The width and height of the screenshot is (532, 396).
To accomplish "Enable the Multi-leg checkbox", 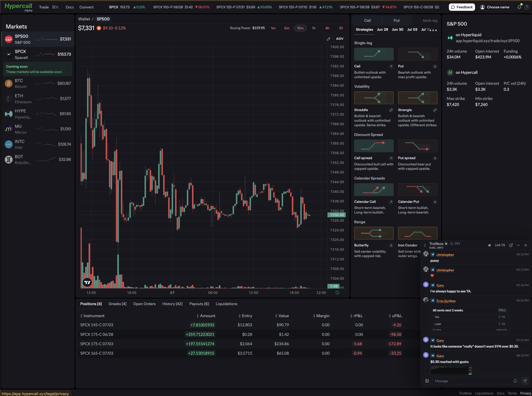I will (417, 20).
